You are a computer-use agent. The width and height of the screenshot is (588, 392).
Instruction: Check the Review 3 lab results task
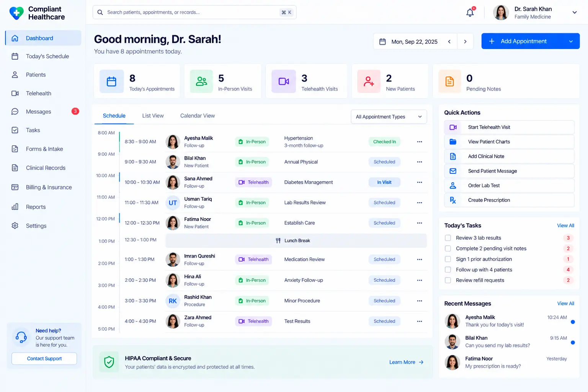[x=448, y=238]
